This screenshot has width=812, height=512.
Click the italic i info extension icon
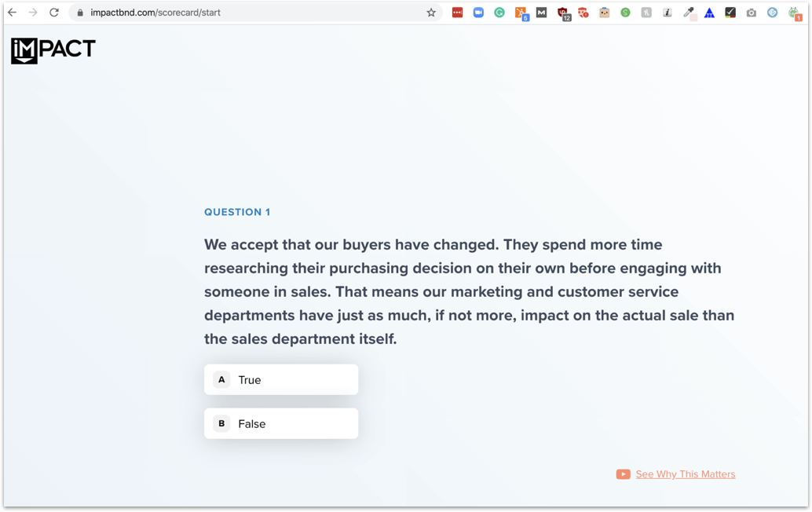pos(667,13)
